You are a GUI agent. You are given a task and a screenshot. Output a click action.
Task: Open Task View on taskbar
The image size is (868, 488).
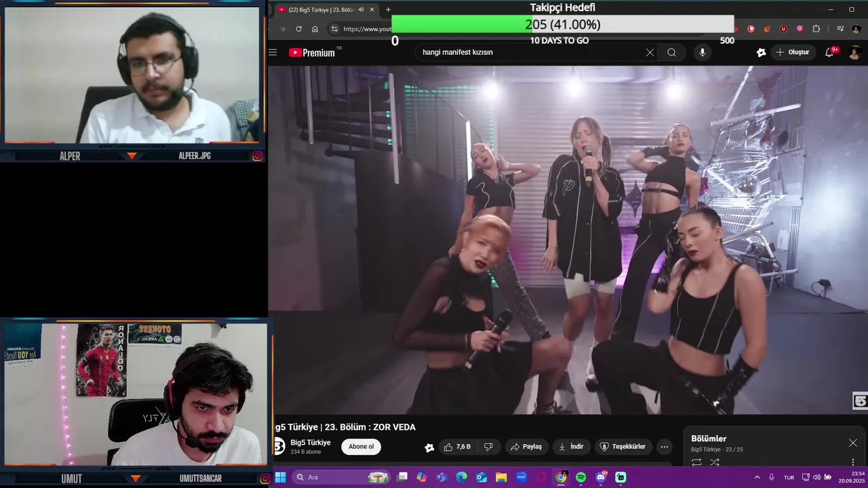(402, 477)
